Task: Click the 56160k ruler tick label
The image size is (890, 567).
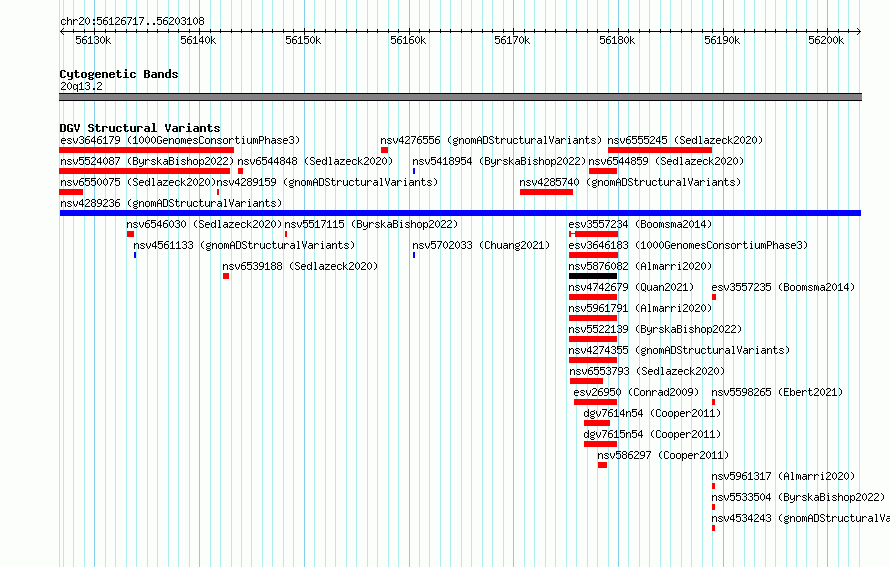Action: (408, 40)
